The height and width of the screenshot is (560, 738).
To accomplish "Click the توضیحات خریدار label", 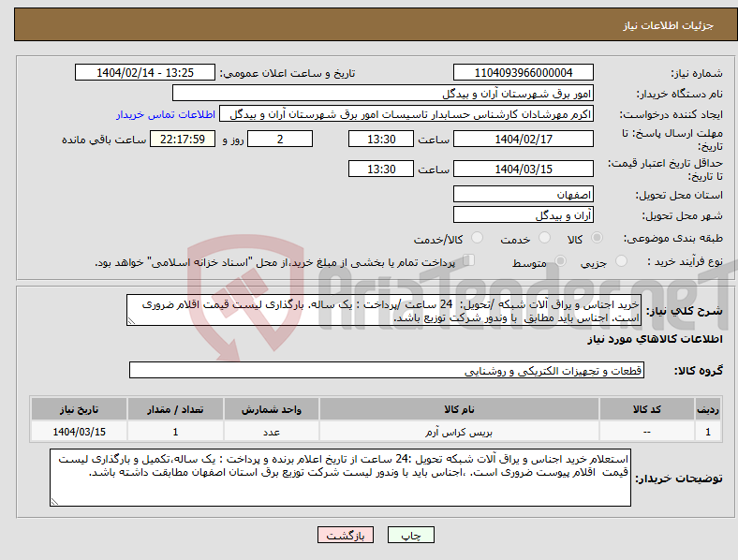I will [679, 479].
